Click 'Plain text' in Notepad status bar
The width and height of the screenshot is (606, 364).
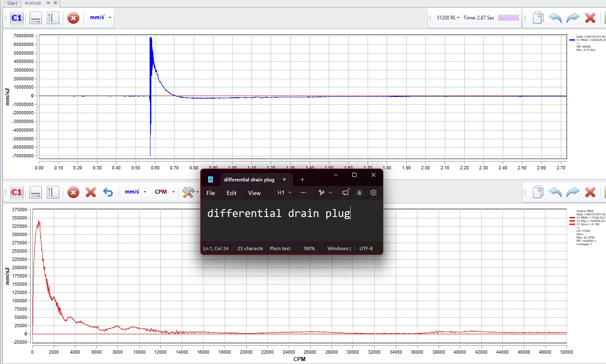tap(280, 248)
